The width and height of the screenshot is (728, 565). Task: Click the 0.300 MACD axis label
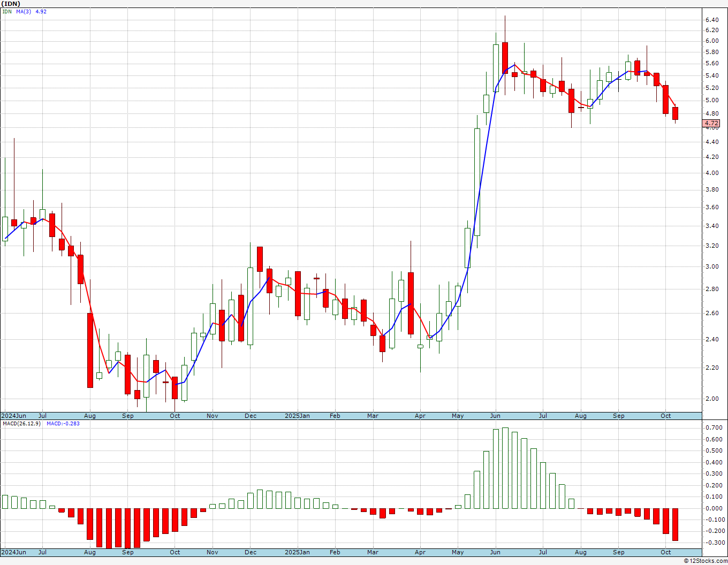713,474
